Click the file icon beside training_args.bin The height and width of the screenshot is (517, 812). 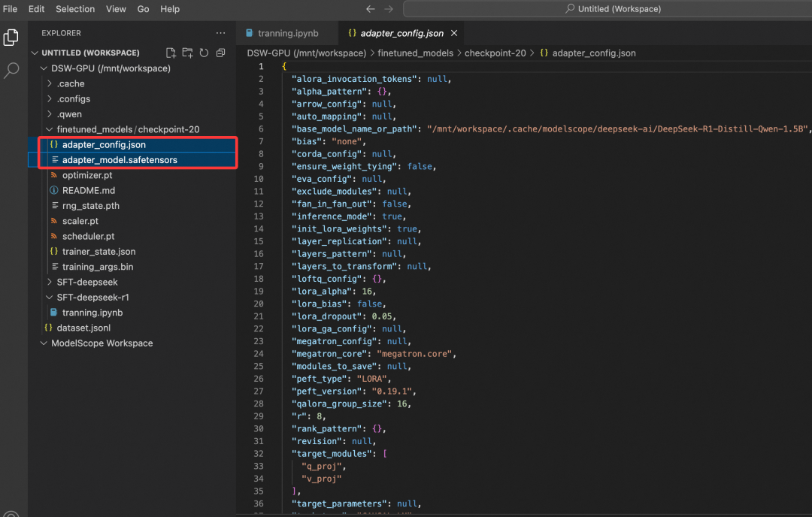point(54,267)
